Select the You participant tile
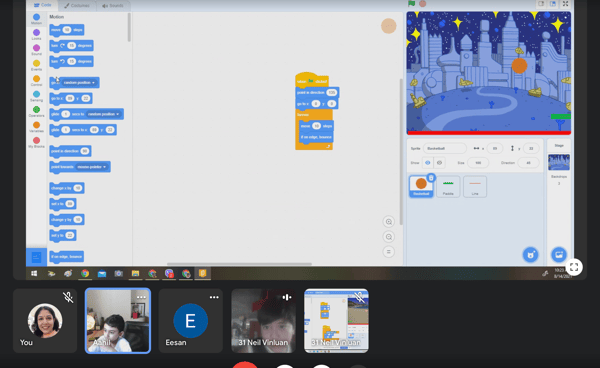The image size is (600, 368). pos(45,321)
